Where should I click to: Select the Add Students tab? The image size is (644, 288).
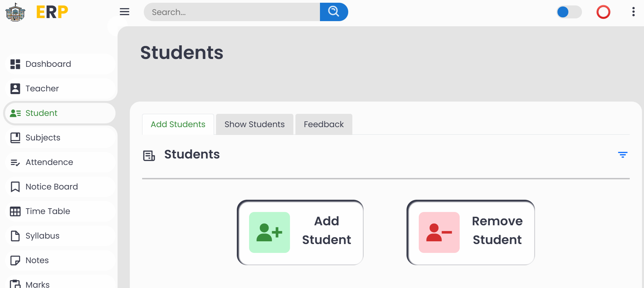(178, 124)
